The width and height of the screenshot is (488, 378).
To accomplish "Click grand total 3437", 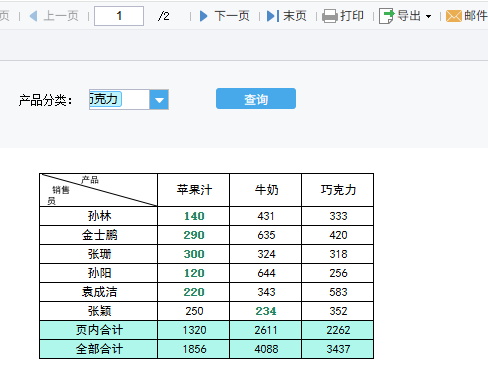I will tap(338, 349).
